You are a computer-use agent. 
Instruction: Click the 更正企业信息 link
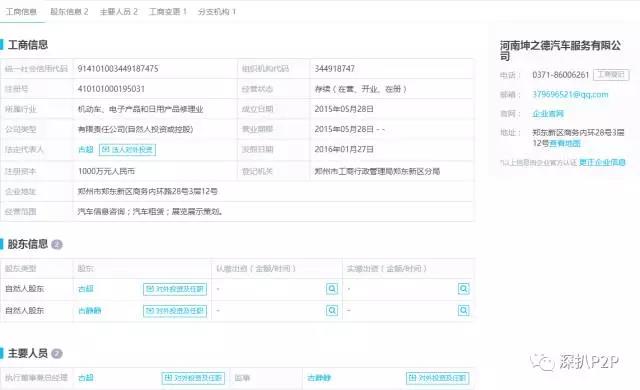click(602, 162)
